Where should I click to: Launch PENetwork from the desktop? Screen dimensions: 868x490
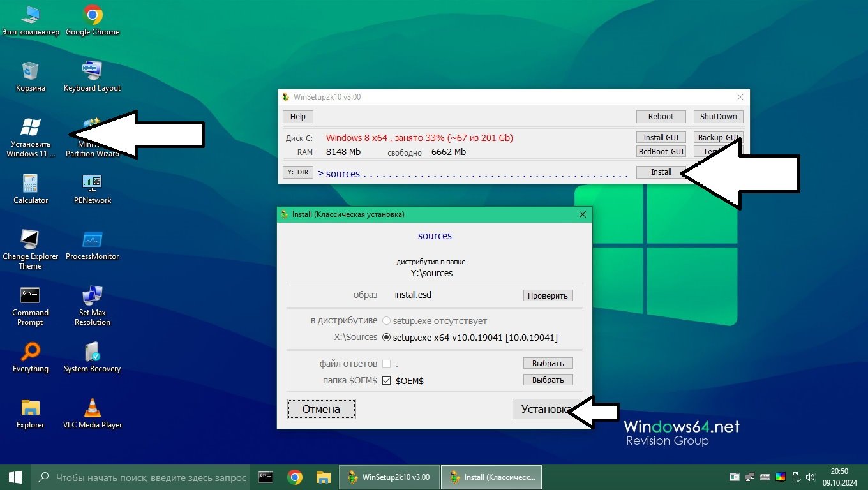(x=93, y=184)
